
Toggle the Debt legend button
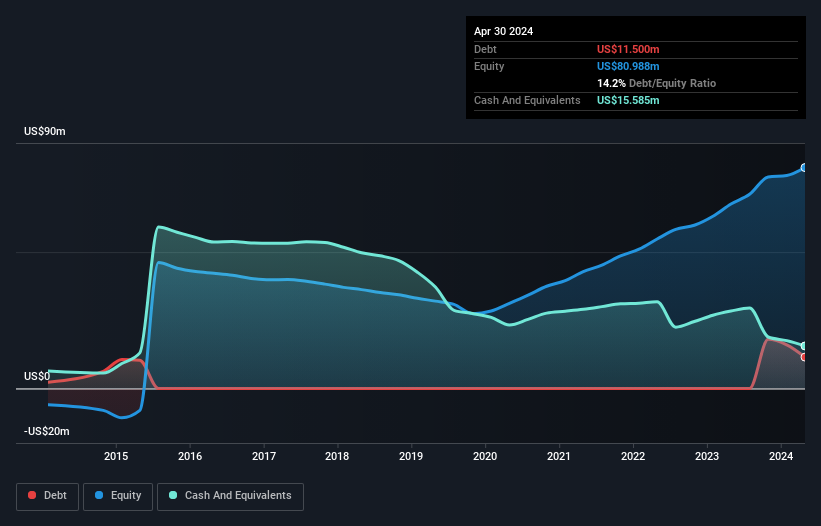48,496
